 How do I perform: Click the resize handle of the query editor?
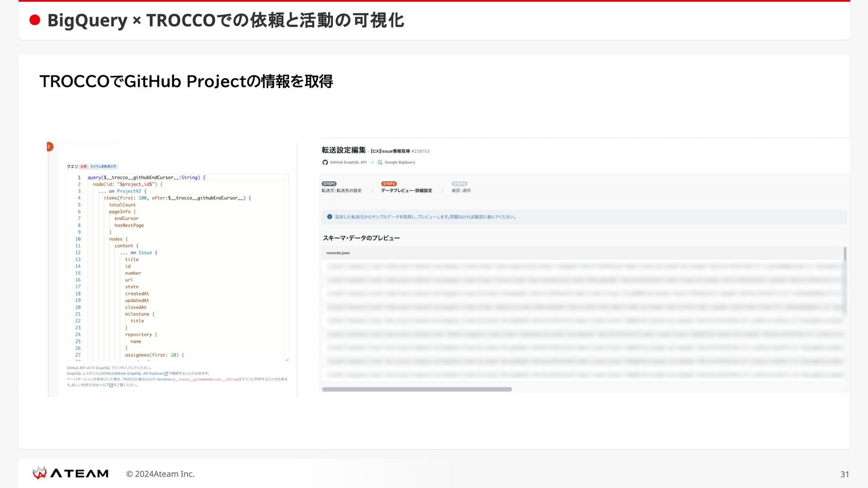[287, 359]
